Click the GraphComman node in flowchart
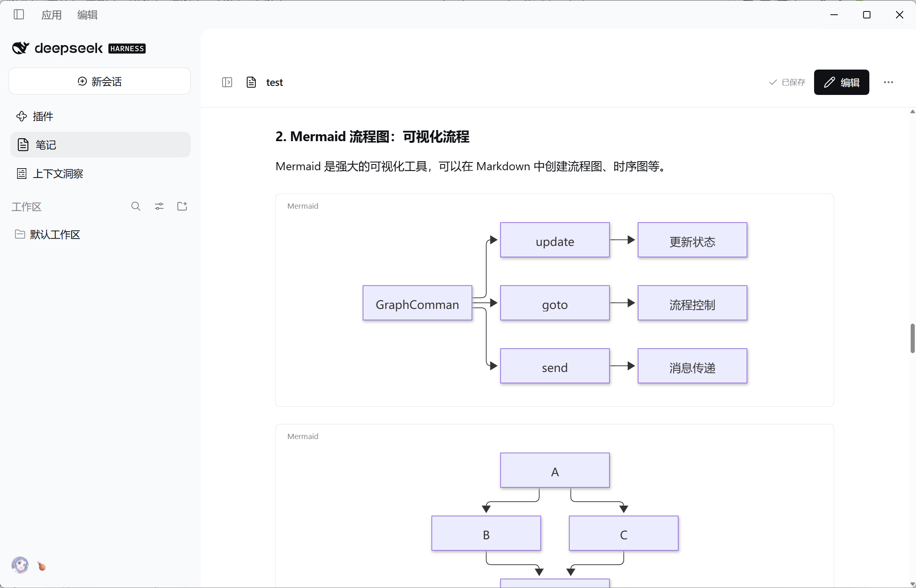This screenshot has height=588, width=916. tap(417, 303)
